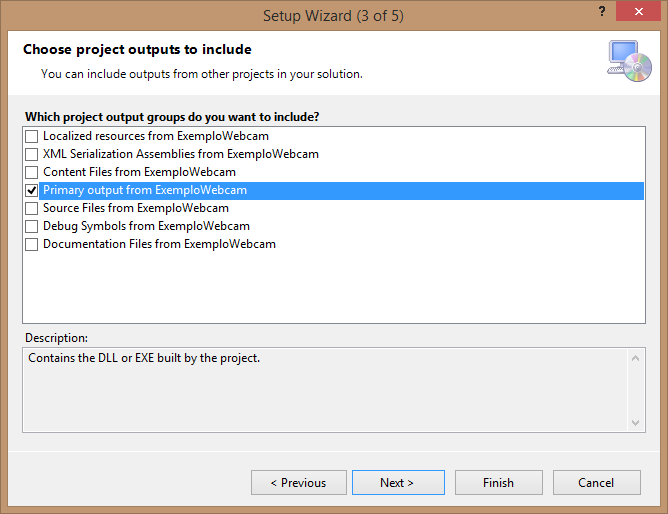The image size is (668, 514).
Task: Go back with the Previous button
Action: [x=299, y=482]
